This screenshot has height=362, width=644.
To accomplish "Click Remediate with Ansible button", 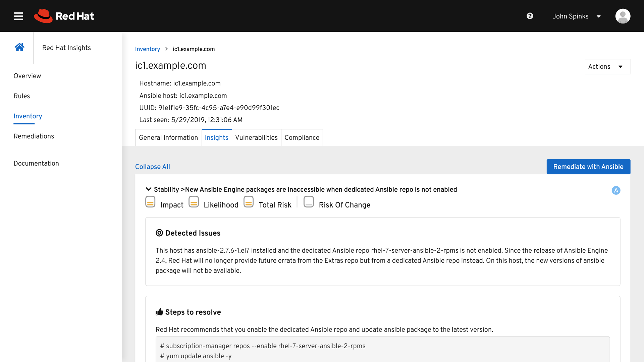I will point(588,167).
